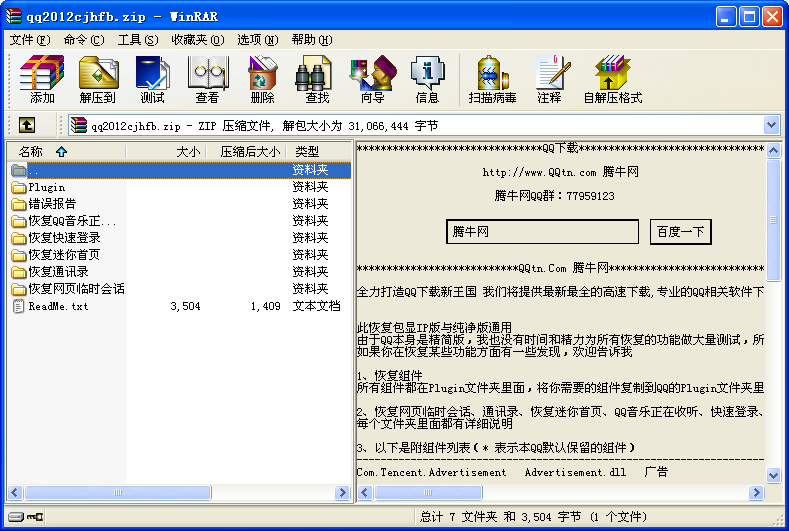Click the 恢复快速登录 folder icon
Viewport: 789px width, 531px height.
coord(19,238)
